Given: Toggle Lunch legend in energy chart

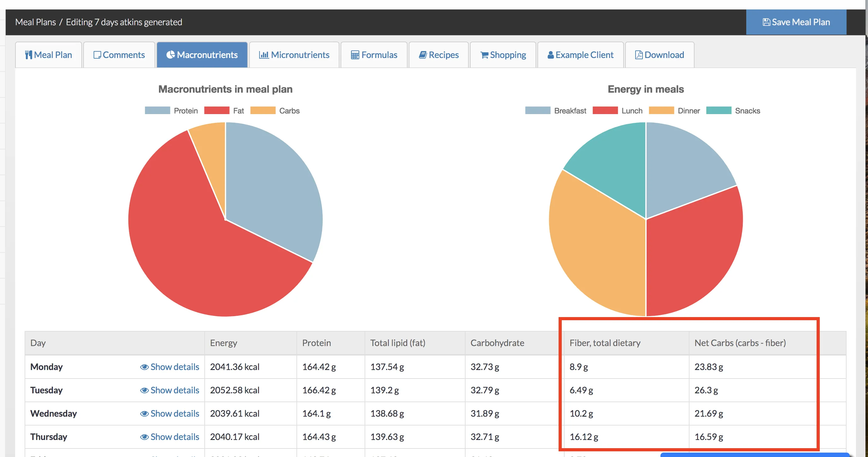Looking at the screenshot, I should pos(618,111).
